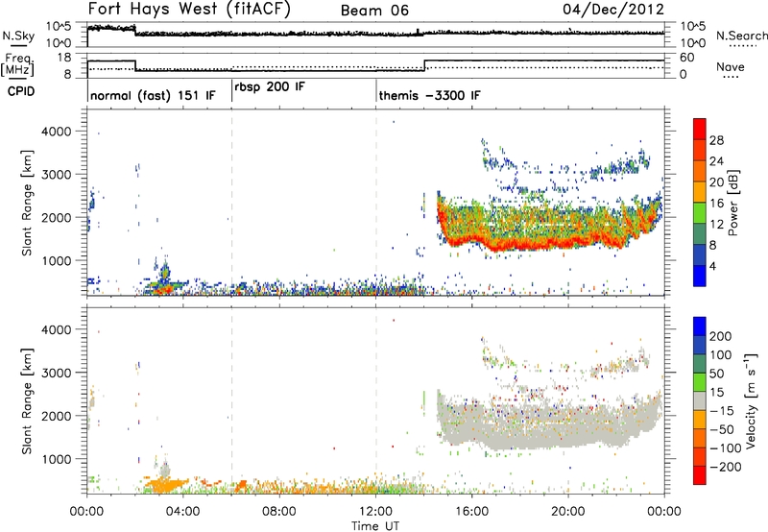768x532 pixels.
Task: Click the red segment of the Power color bar
Action: (700, 128)
